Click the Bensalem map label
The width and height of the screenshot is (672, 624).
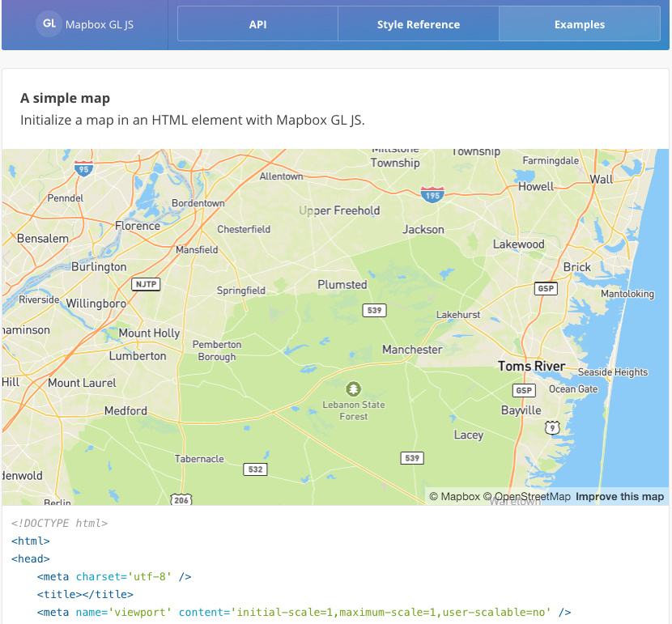click(42, 239)
